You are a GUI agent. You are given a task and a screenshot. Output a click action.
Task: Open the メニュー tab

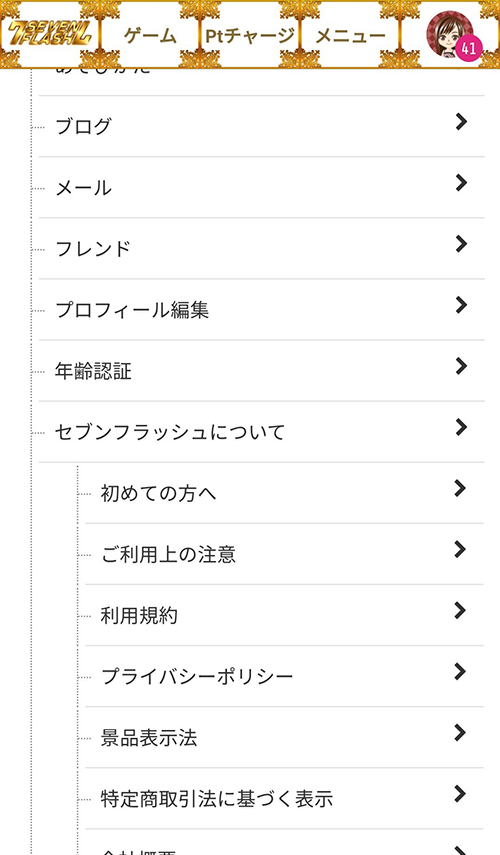pyautogui.click(x=350, y=35)
